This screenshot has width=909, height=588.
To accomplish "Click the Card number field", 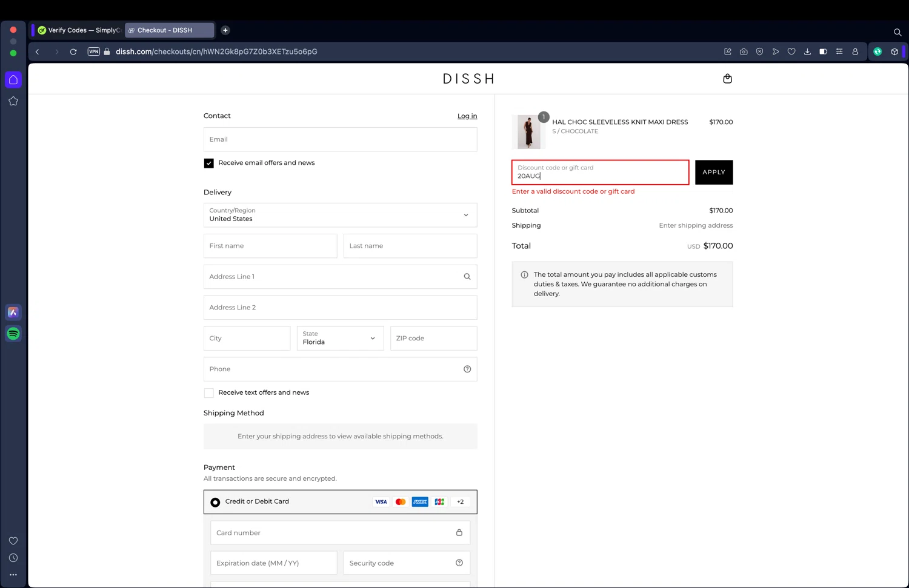I will [x=341, y=533].
